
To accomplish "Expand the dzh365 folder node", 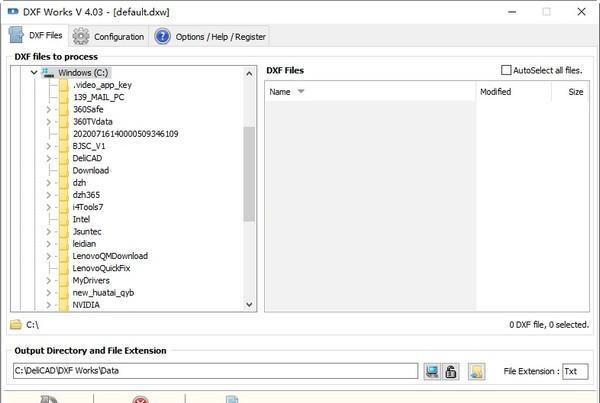I will click(49, 195).
